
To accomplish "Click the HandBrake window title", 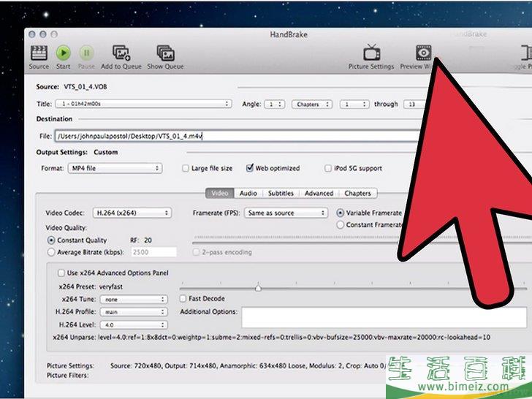I will (289, 34).
